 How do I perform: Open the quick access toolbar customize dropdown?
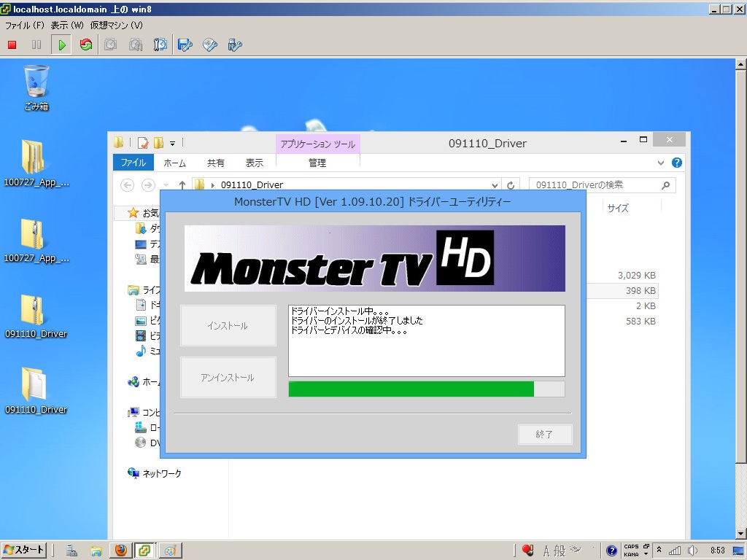coord(172,143)
